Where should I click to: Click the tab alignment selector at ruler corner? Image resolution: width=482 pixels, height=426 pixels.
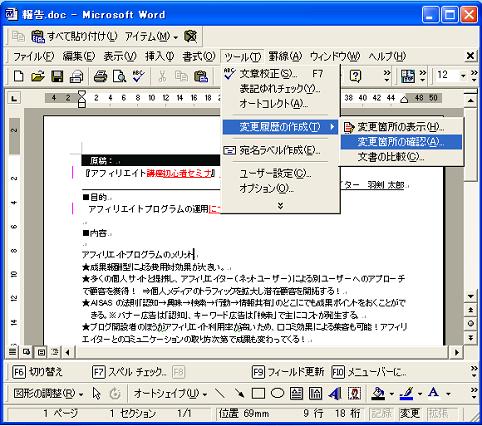14,98
